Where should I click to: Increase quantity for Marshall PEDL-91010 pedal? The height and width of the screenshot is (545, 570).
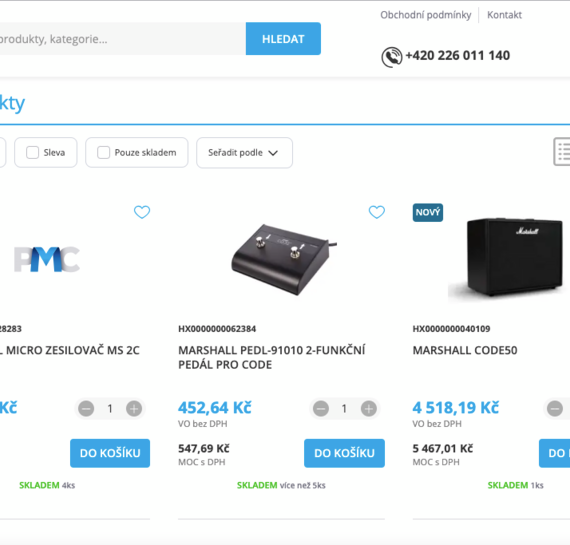(369, 409)
